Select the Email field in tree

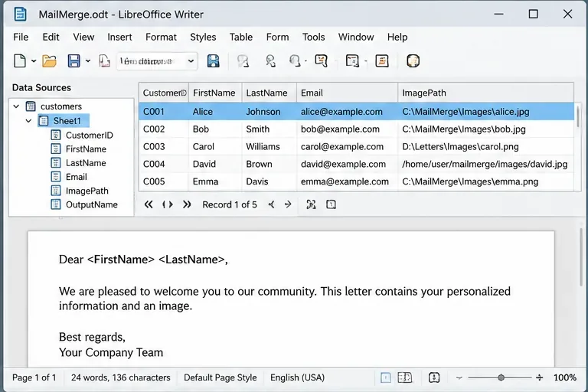pos(76,177)
